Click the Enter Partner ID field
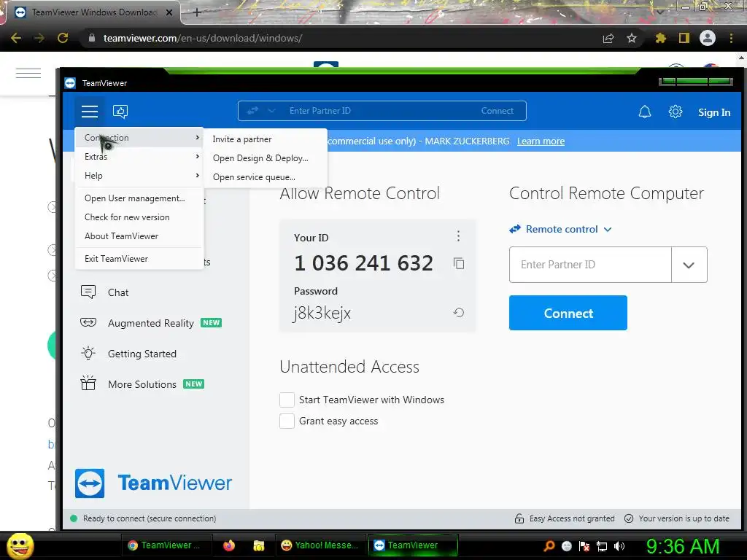Viewport: 747px width, 560px height. 590,265
